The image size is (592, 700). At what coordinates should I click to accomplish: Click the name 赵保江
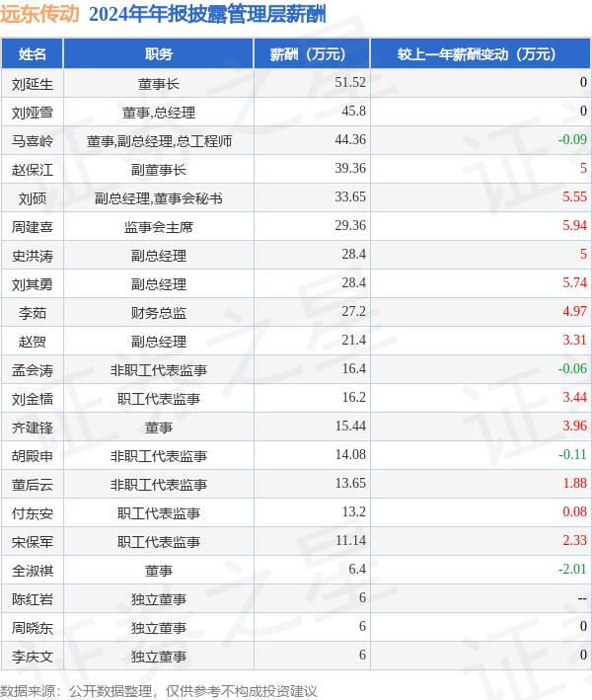coord(33,170)
